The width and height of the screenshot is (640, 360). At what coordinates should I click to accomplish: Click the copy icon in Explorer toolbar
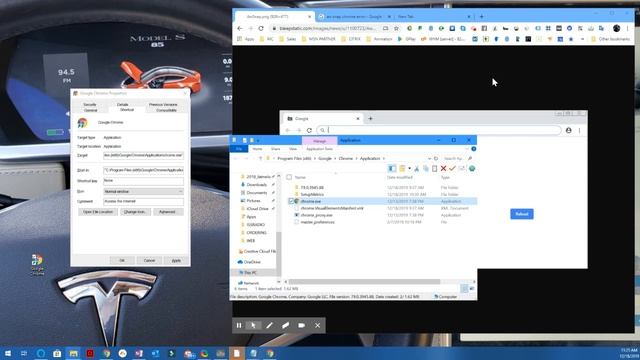426,168
